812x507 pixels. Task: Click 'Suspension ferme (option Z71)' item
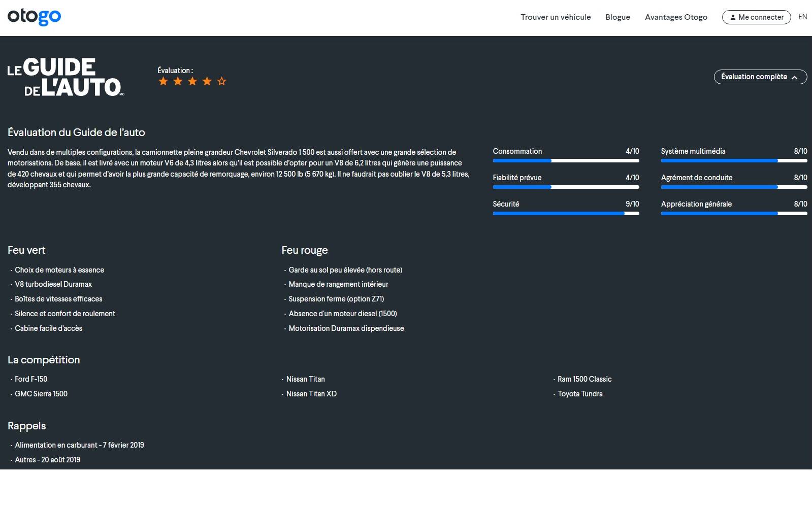pyautogui.click(x=336, y=299)
